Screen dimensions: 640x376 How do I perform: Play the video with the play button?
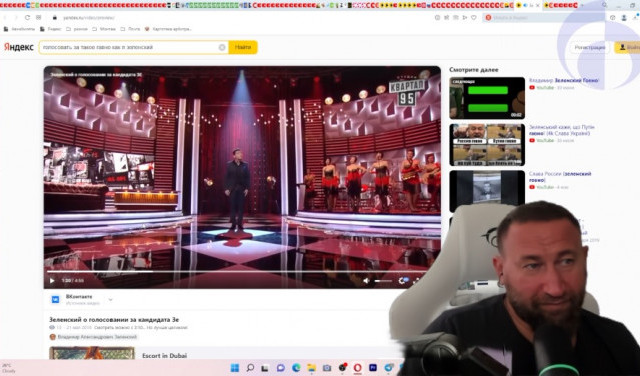click(x=52, y=280)
